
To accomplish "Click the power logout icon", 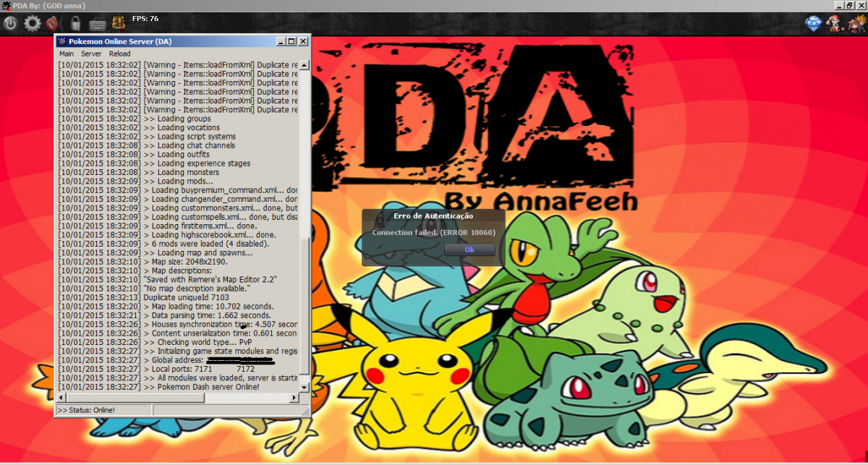I will point(11,23).
